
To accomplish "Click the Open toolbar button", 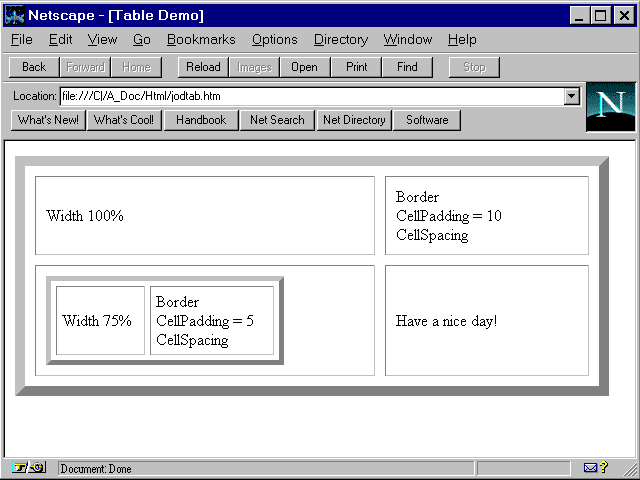I will click(x=305, y=67).
